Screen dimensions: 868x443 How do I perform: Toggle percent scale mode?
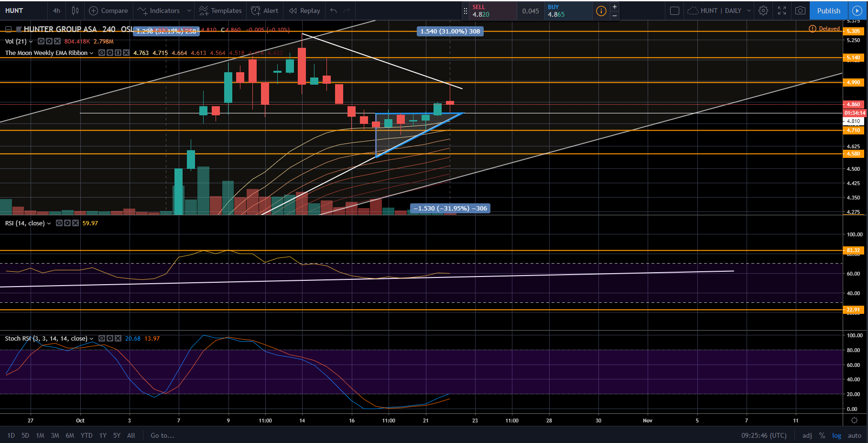pos(822,435)
